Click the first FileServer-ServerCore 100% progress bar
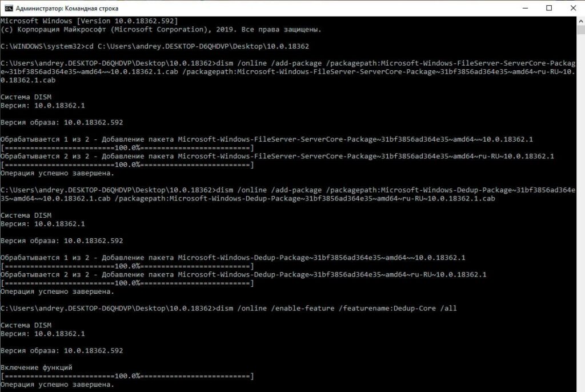 pos(127,147)
